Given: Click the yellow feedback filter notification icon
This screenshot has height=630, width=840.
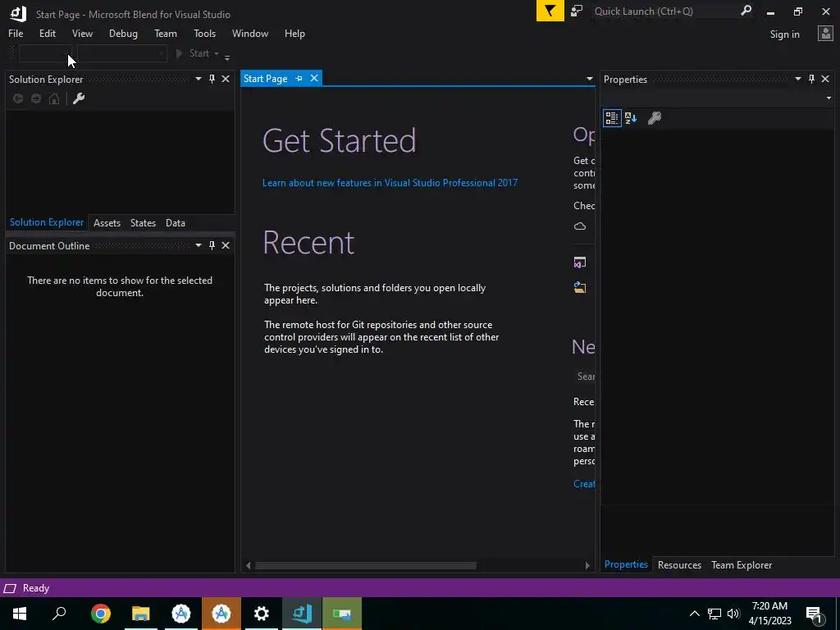Looking at the screenshot, I should [x=550, y=11].
